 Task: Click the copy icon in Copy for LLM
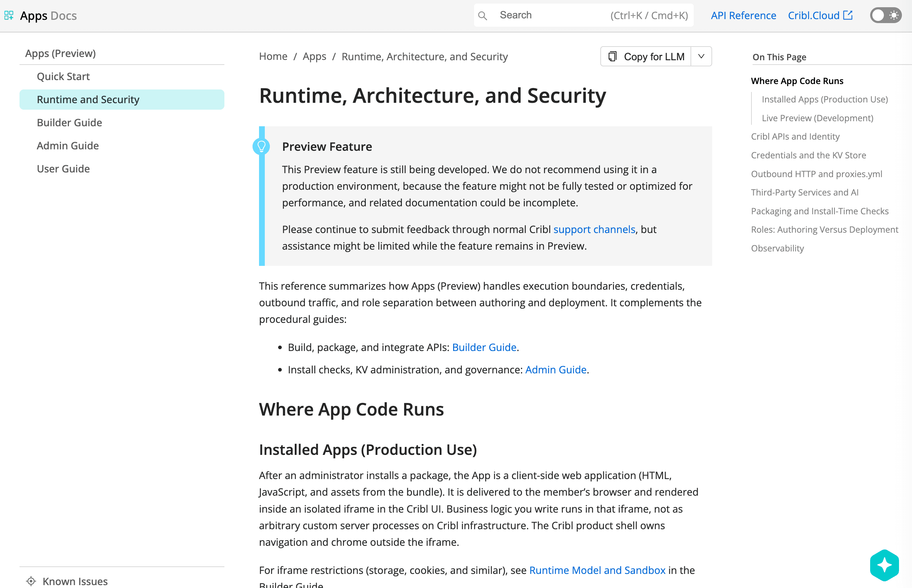point(612,57)
